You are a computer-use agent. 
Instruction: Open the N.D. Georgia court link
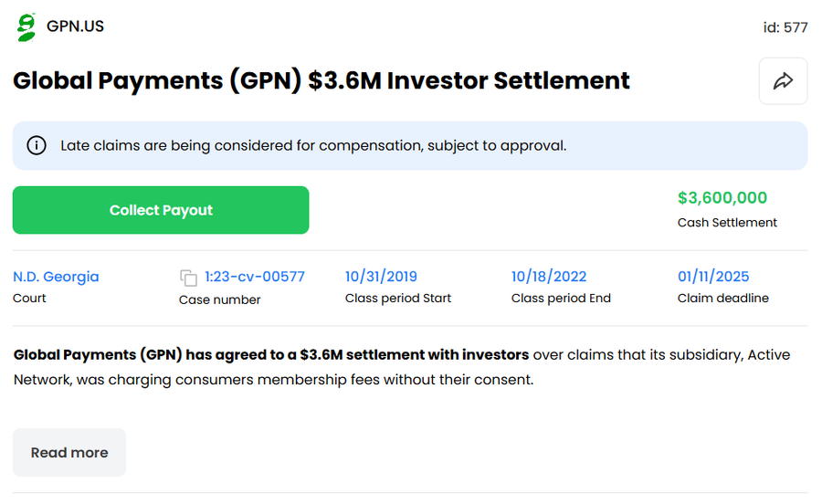tap(56, 277)
